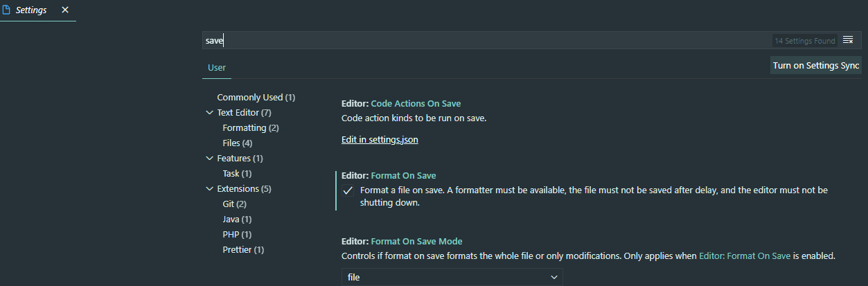Select Commonly Used in settings tree
Screen dimensions: 868x286
click(256, 97)
